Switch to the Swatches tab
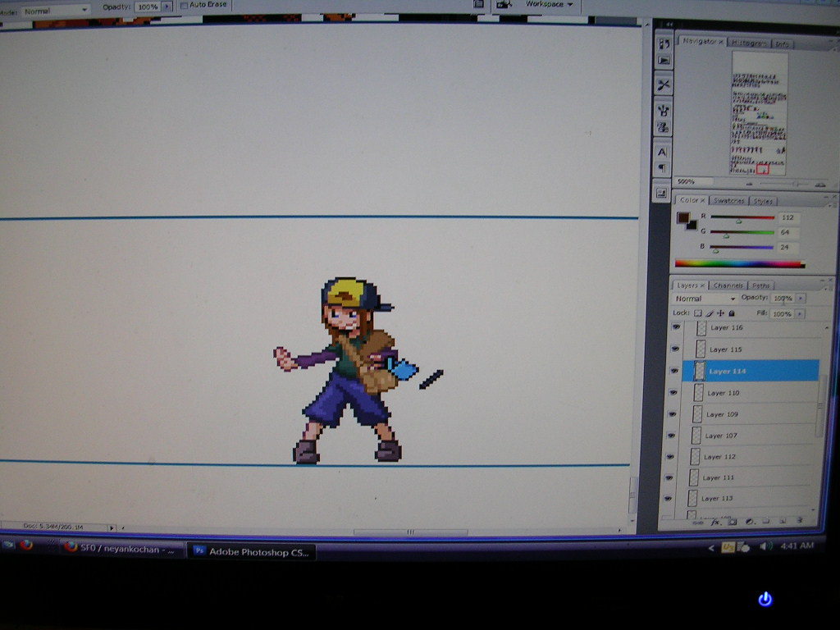840x630 pixels. [728, 201]
